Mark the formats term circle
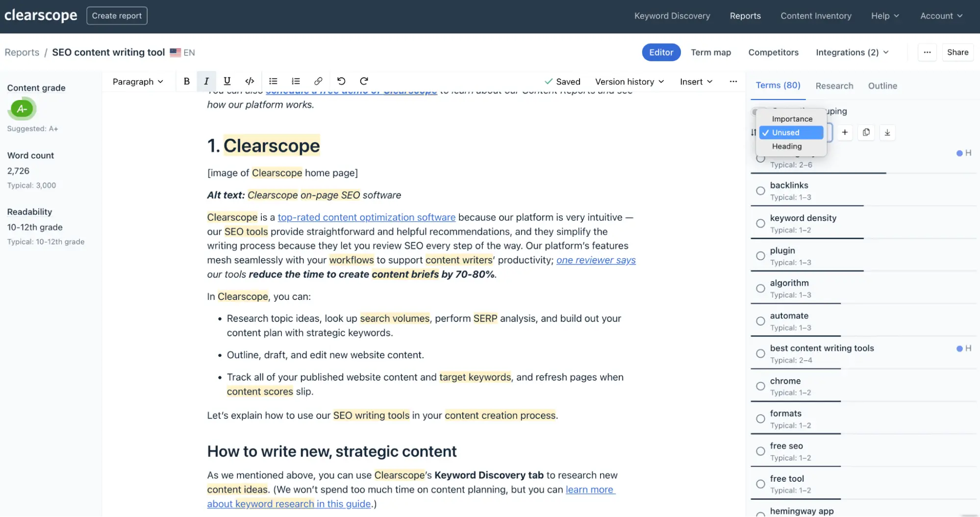 pos(760,419)
